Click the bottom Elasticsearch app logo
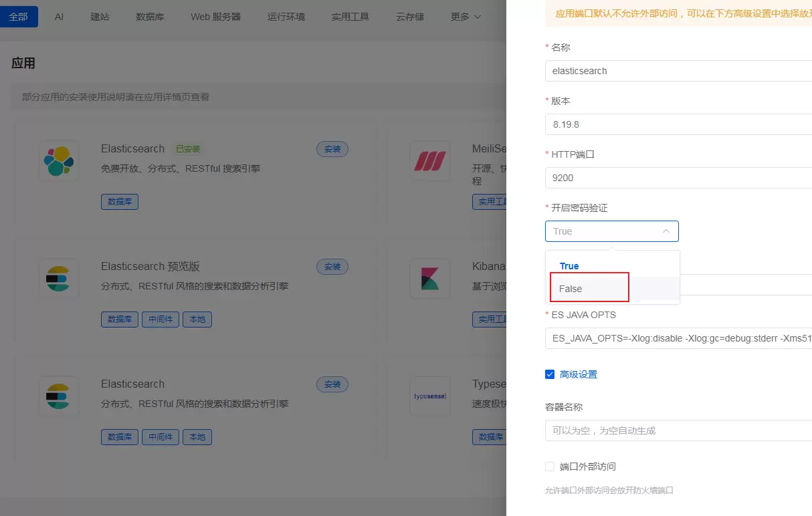 pyautogui.click(x=59, y=396)
